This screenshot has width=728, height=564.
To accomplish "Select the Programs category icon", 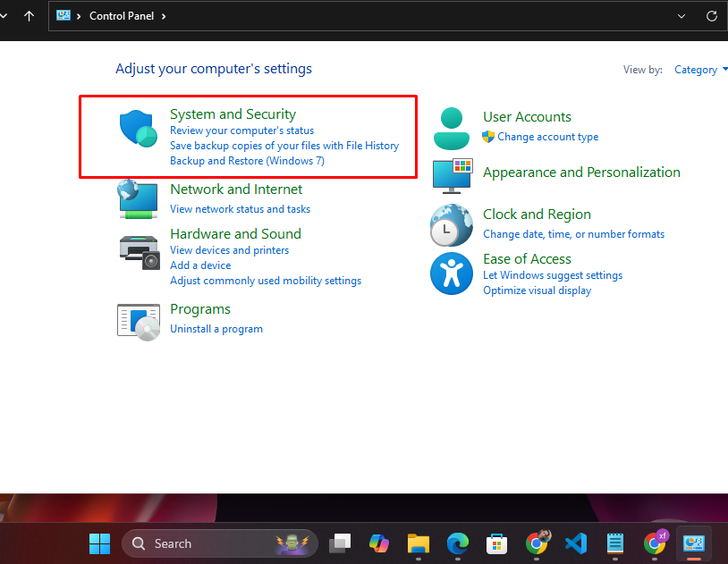I will pos(139,320).
